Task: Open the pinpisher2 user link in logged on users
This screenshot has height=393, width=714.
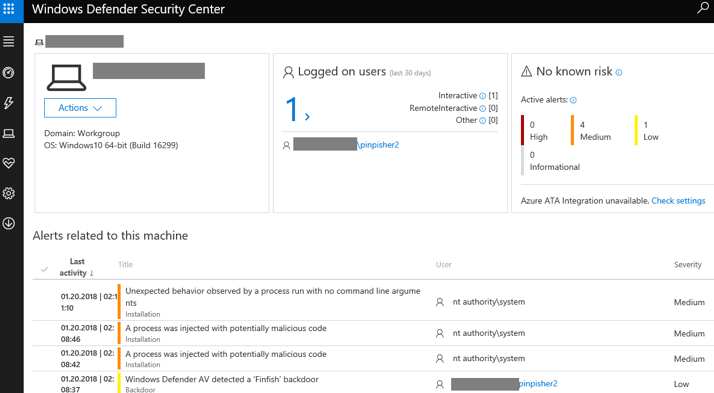Action: coord(379,145)
